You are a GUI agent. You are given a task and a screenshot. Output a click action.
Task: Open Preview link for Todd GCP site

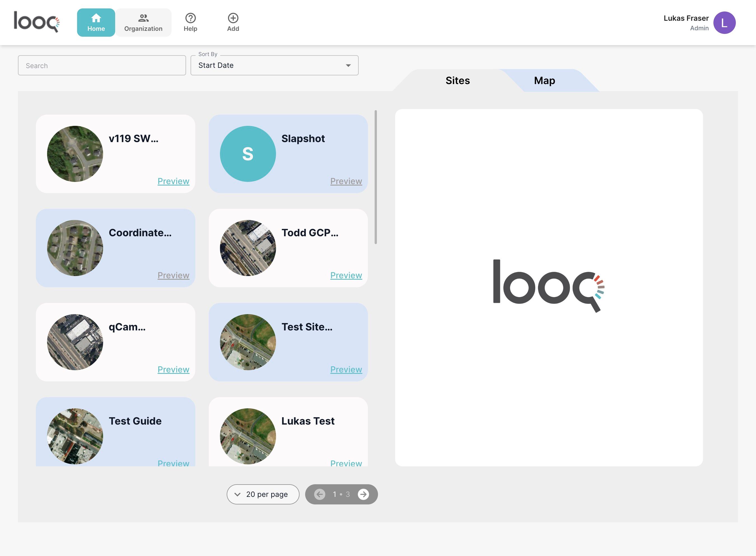[x=346, y=275]
